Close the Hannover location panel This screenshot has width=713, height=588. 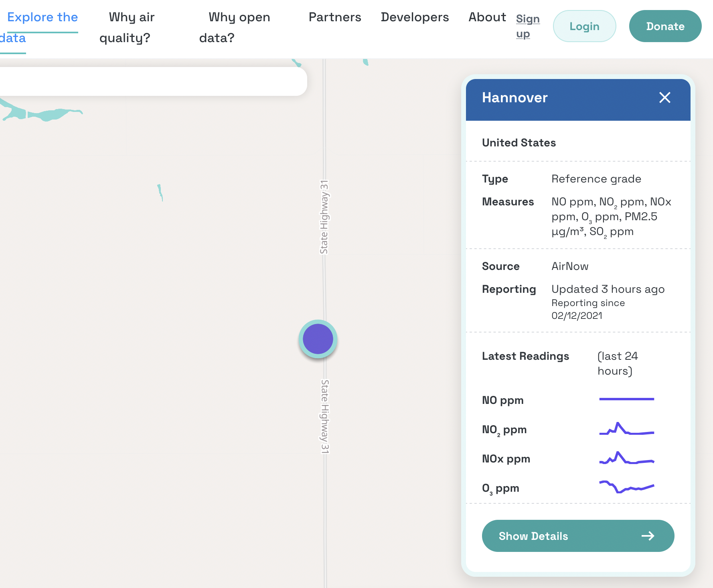[x=664, y=97]
